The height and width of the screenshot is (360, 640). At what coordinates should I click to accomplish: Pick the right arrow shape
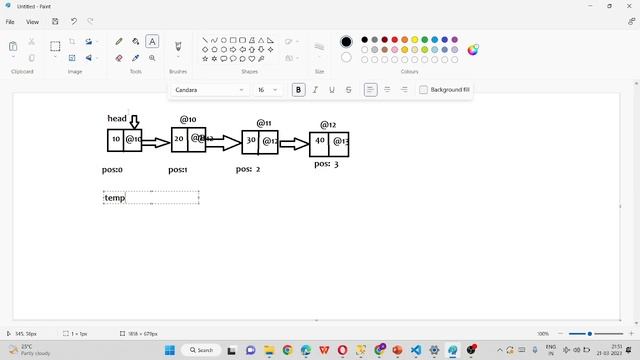point(233,49)
